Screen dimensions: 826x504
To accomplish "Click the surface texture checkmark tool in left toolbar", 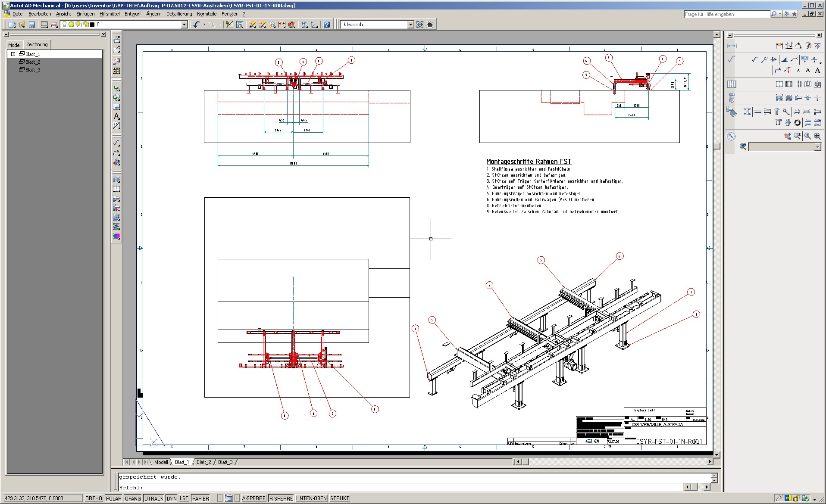I will [116, 143].
